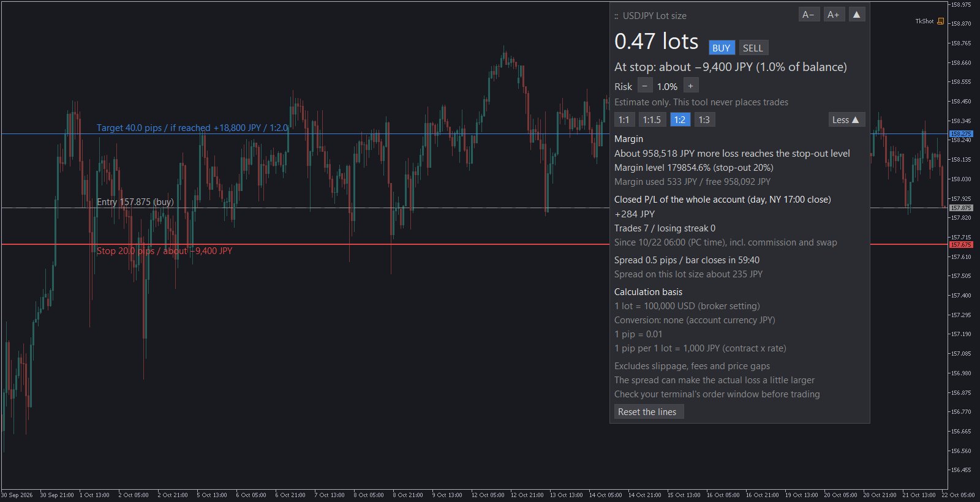Screen dimensions: 980x502
Task: Collapse the Lot size panel with the triangle button
Action: pos(856,15)
